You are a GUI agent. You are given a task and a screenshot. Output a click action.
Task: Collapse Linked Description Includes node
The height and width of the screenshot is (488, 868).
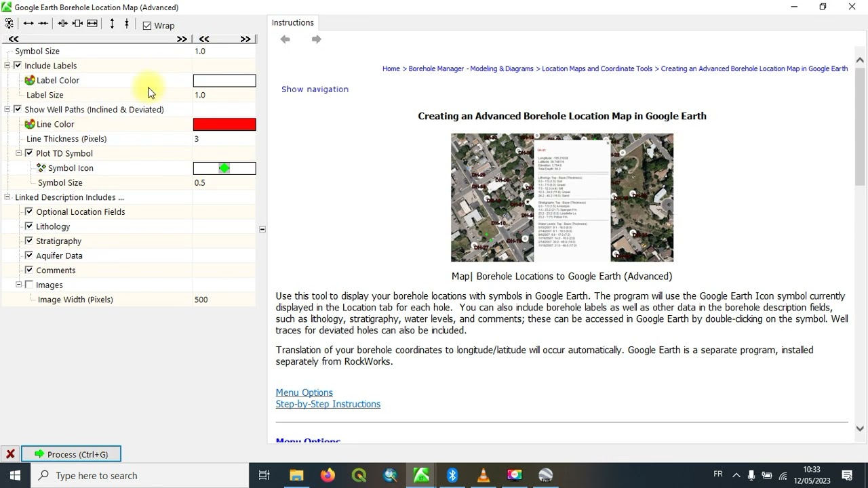pyautogui.click(x=7, y=197)
